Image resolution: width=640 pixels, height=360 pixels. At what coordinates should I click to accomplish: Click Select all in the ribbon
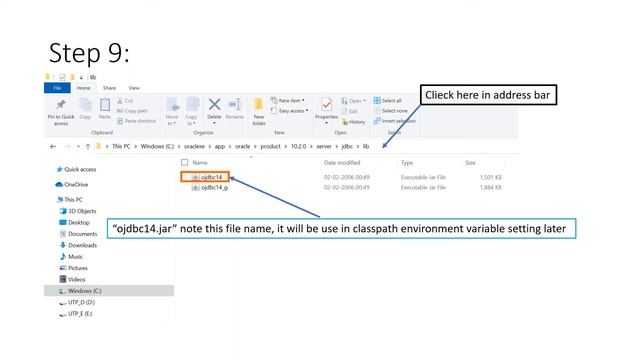coord(387,100)
